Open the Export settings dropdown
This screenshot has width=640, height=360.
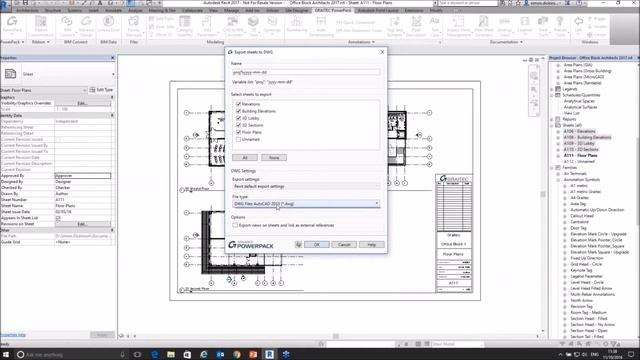306,187
